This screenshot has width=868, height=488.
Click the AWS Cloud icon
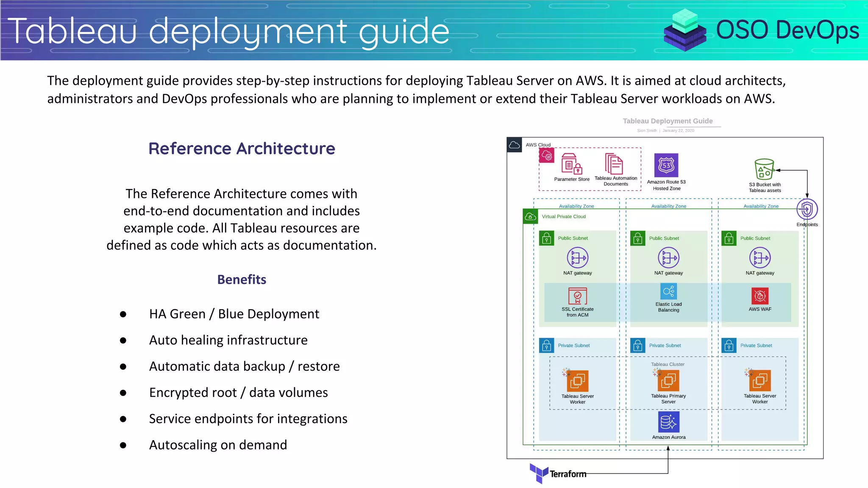514,145
